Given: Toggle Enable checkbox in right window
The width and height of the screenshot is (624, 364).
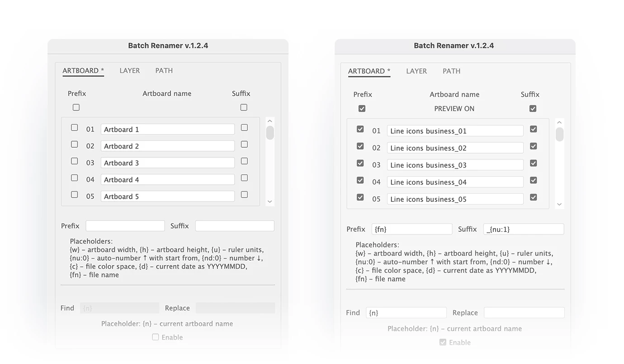Looking at the screenshot, I should point(443,342).
